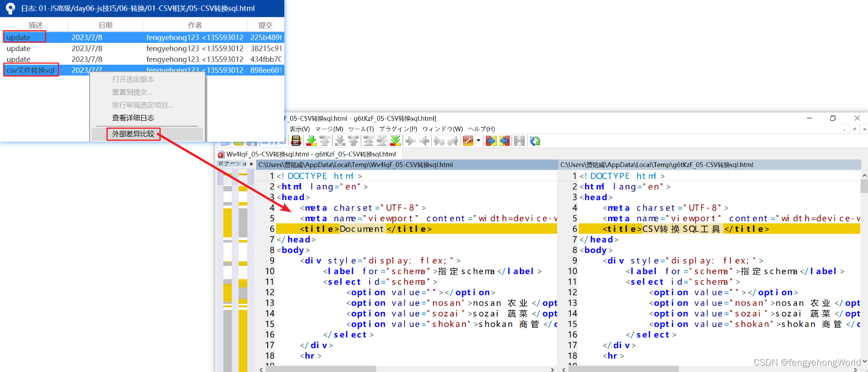Screen dimensions: 868x372
Task: Jump to Last Difference toolbar icon
Action: [x=396, y=141]
